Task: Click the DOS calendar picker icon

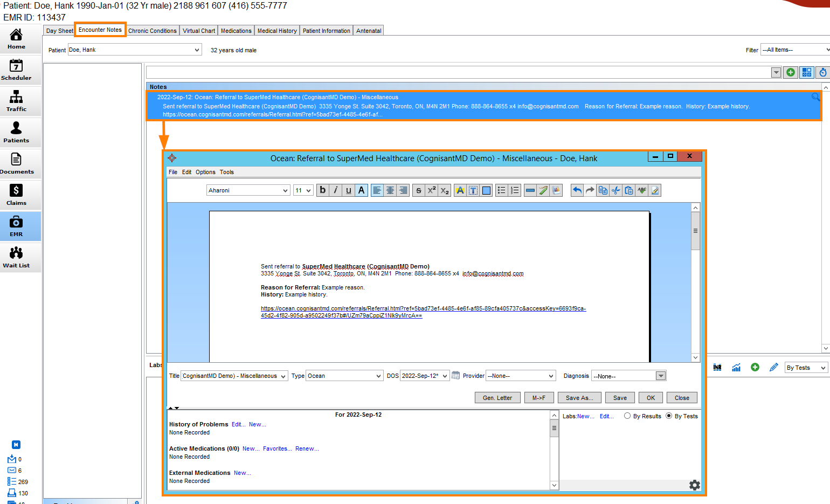Action: [x=455, y=375]
